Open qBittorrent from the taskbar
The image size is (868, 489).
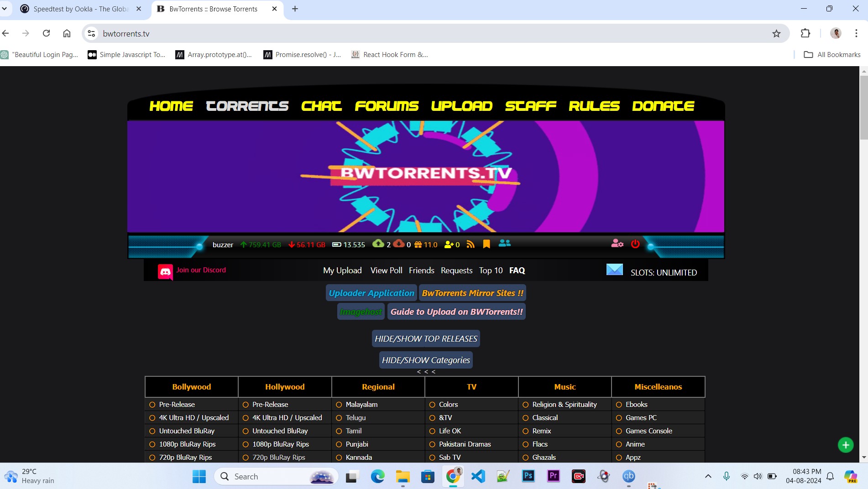point(628,476)
